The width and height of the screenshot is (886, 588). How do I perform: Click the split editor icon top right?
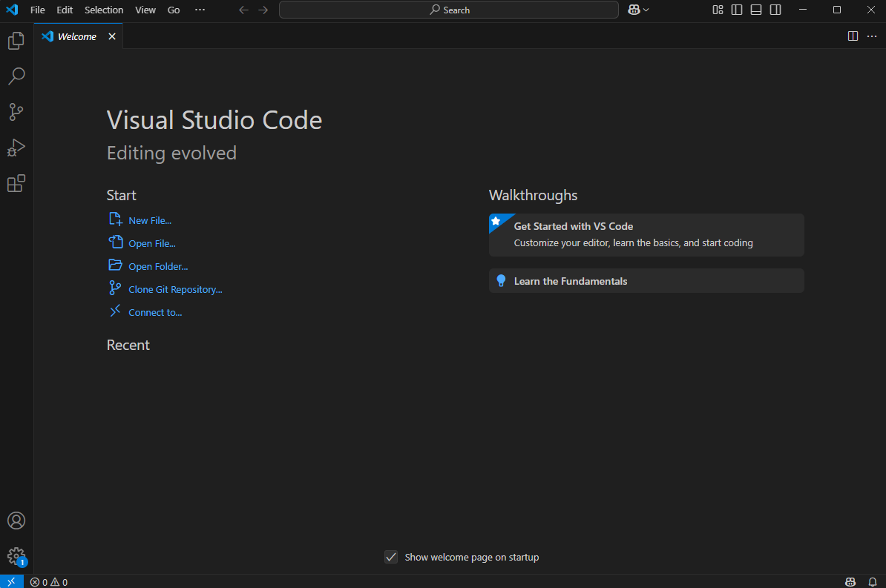point(853,36)
